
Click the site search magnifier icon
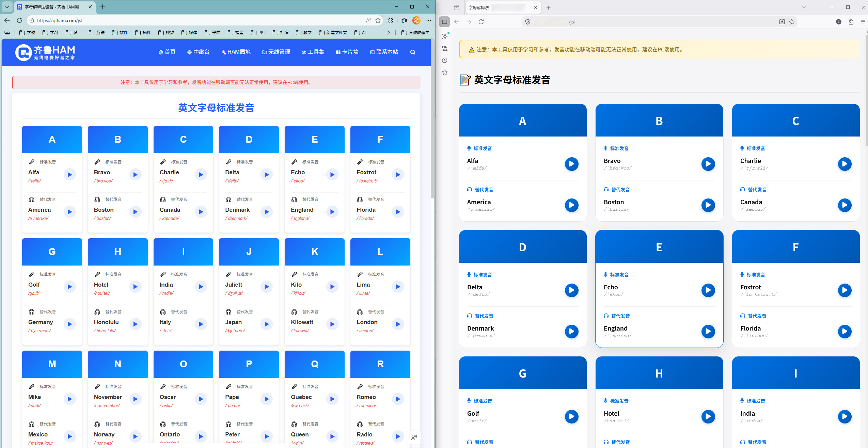413,52
